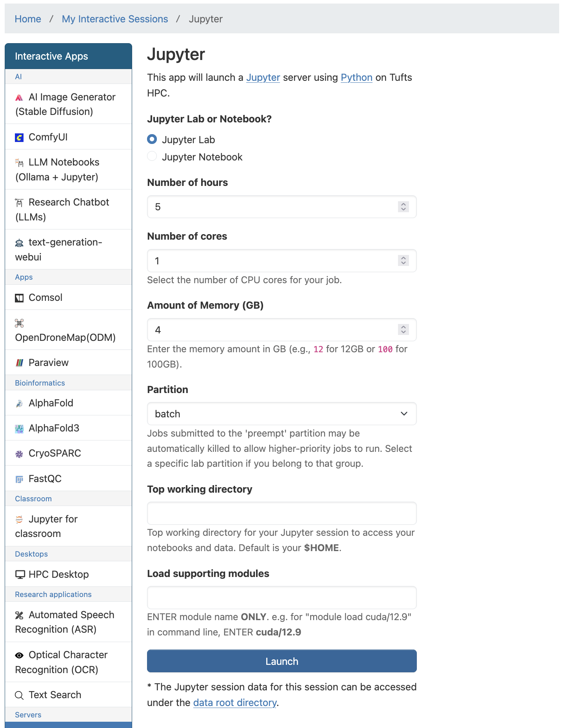Select the text-generation-webui robot icon
567x728 pixels.
(19, 242)
